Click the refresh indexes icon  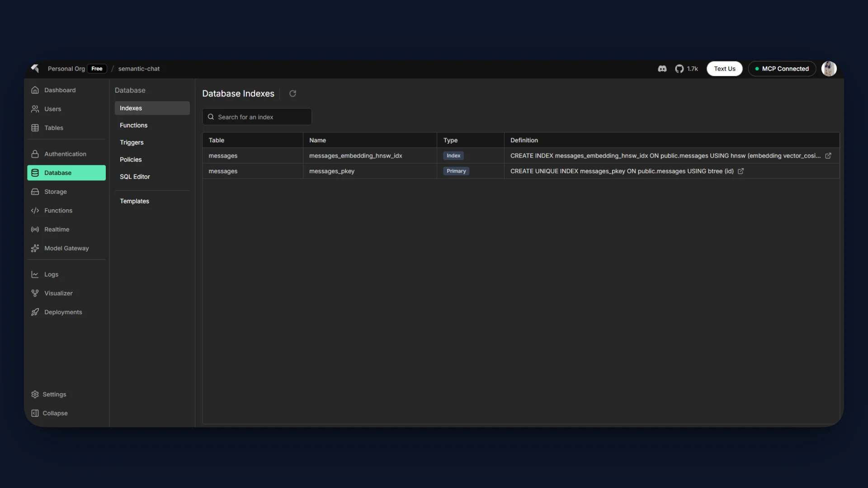click(292, 94)
